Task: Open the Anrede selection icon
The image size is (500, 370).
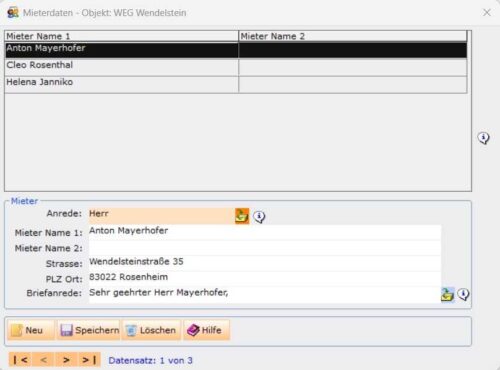Action: pyautogui.click(x=242, y=216)
